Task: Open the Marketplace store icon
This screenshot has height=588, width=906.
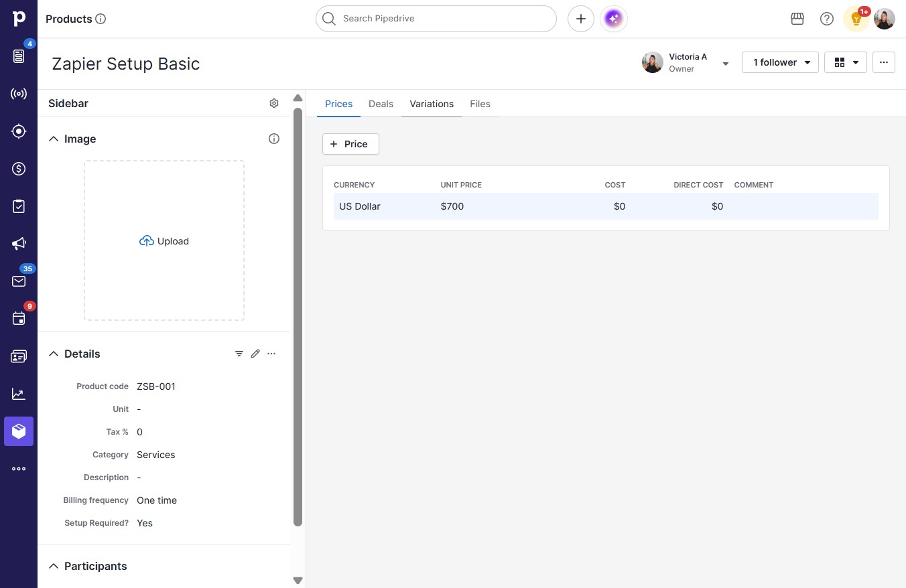Action: [797, 19]
